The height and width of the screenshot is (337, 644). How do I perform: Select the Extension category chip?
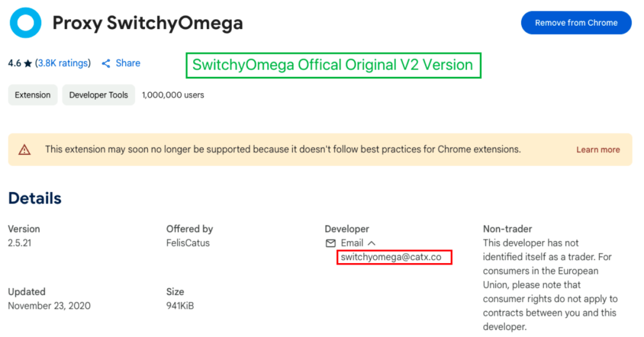pos(33,95)
